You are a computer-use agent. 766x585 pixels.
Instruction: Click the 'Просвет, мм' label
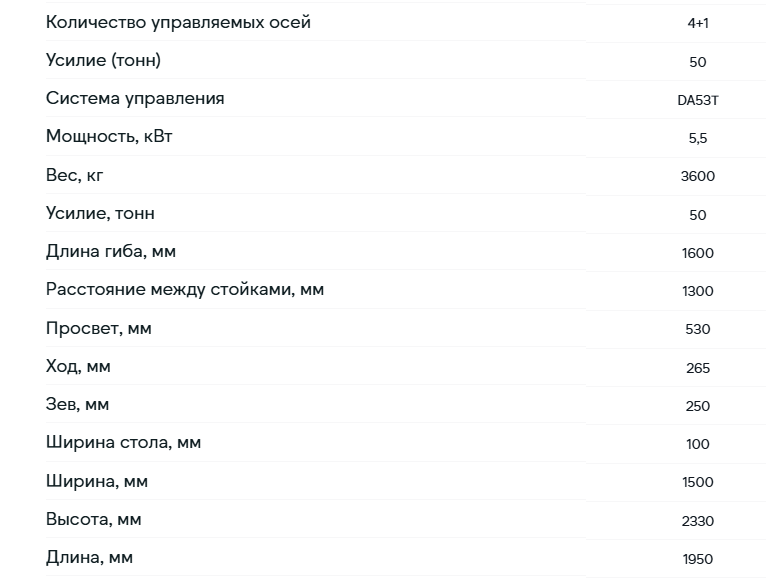pyautogui.click(x=99, y=328)
